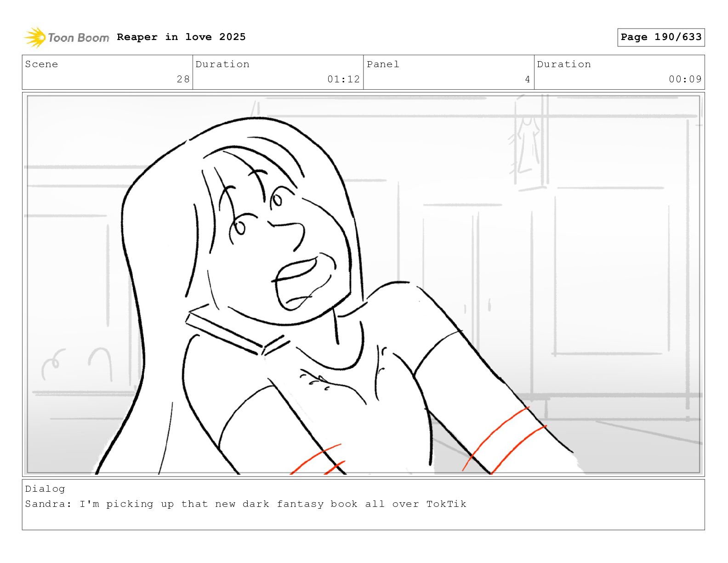Select the panel number '4'
Image resolution: width=728 pixels, height=563 pixels.
pos(528,79)
